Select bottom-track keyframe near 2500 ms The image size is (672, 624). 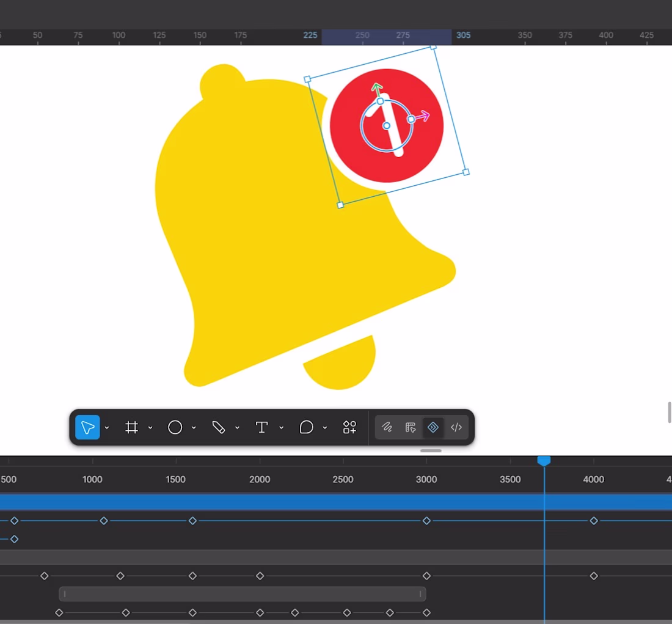[347, 613]
